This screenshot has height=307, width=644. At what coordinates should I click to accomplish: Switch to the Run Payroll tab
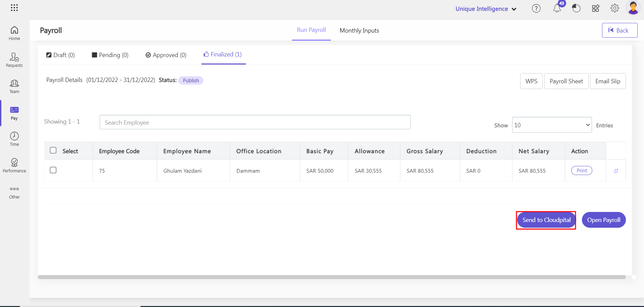pyautogui.click(x=311, y=30)
